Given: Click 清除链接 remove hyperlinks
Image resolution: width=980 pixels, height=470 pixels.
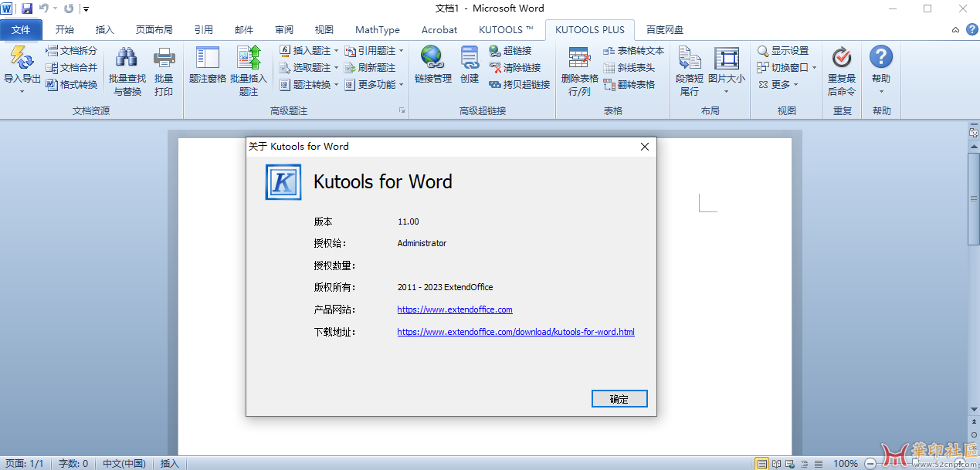Looking at the screenshot, I should (515, 68).
